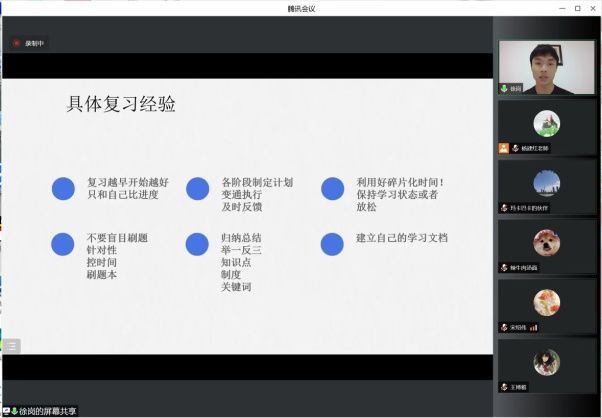Click the text 复习越早开始越好

click(x=128, y=182)
